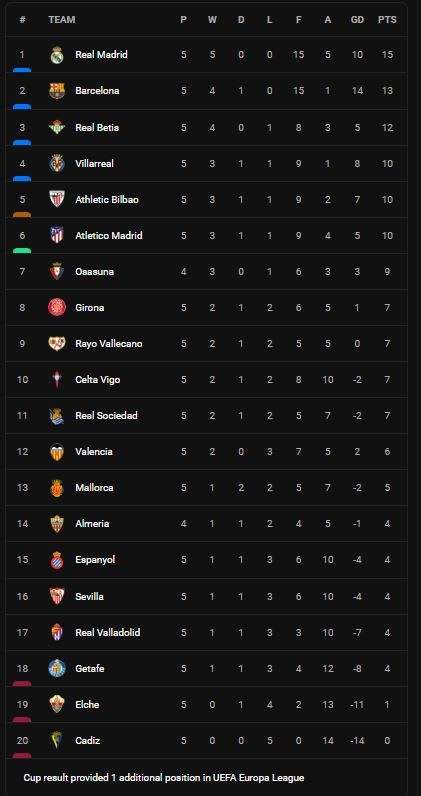
Task: Click the Girona red crest icon
Action: click(57, 308)
